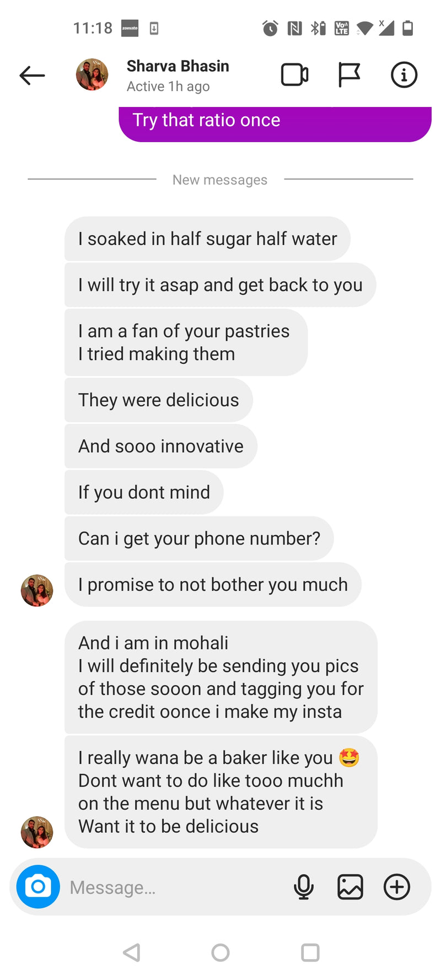Tap sender avatar beside last message
The image size is (441, 980).
pos(37,832)
